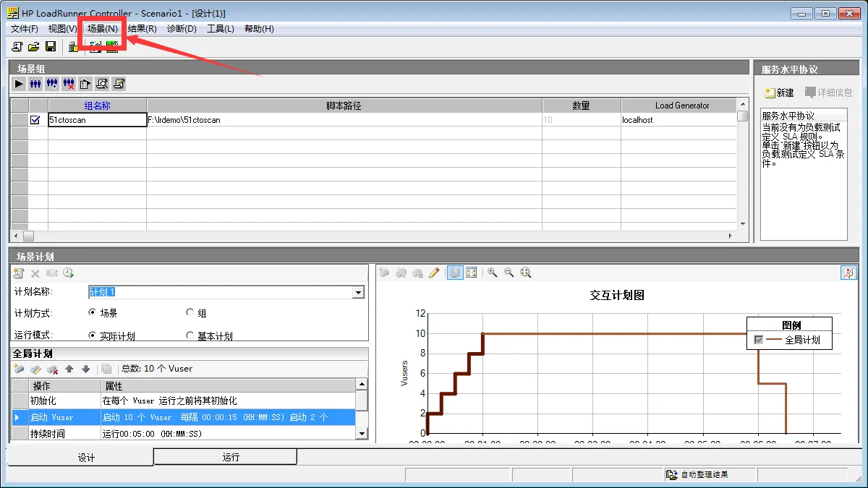868x488 pixels.
Task: Open the 场景(N) menu
Action: pos(103,29)
